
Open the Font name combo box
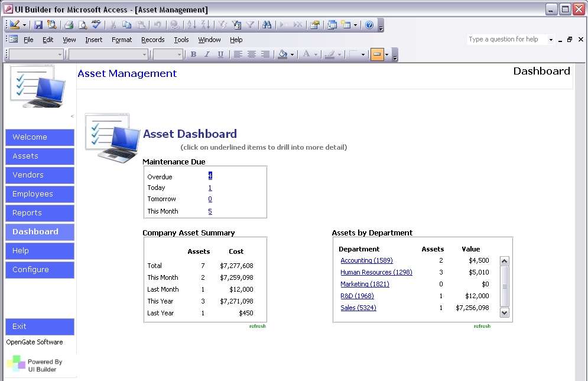coord(108,55)
